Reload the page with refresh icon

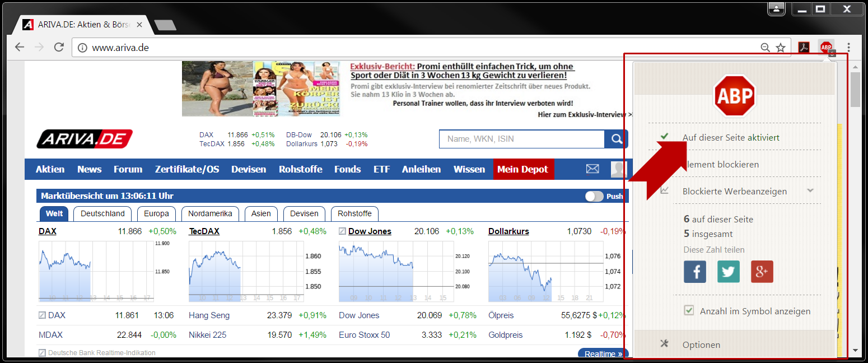point(59,48)
